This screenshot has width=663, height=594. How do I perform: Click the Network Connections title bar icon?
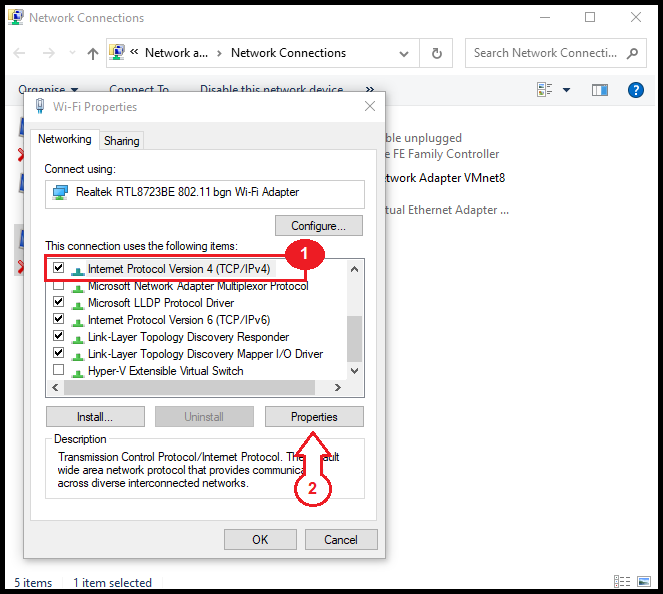point(16,17)
